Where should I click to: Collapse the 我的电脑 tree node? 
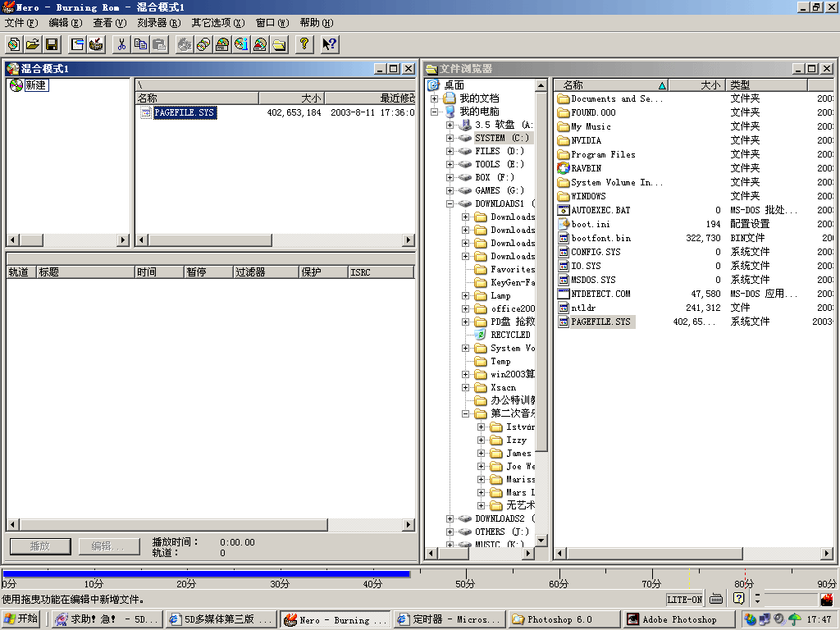435,112
